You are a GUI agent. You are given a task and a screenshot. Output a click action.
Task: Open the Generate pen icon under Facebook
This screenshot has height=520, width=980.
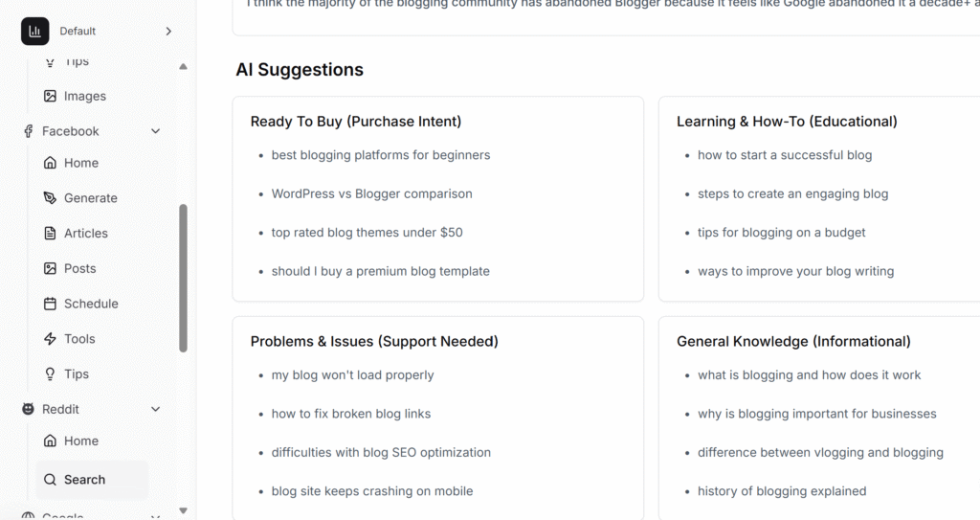tap(50, 198)
